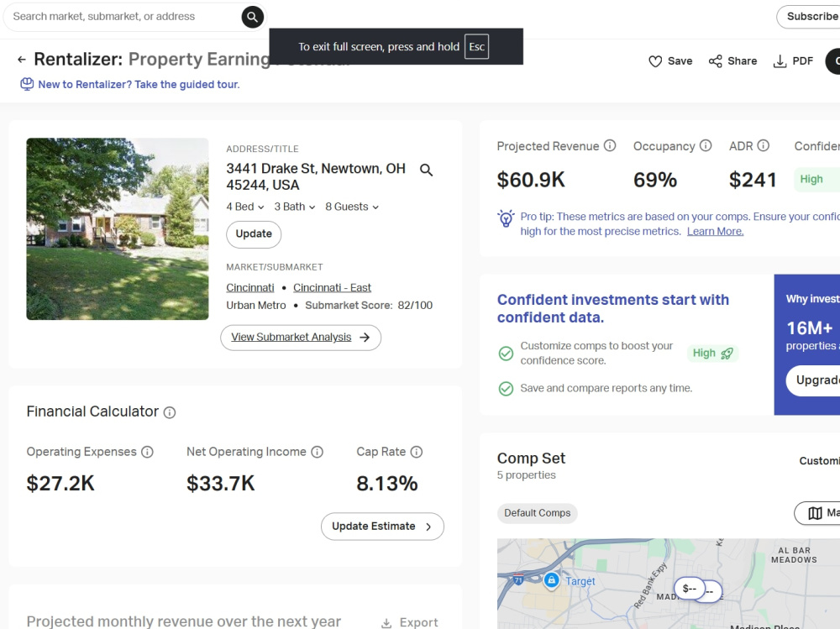Click the Submarket Score 82/100 text
Screen dimensions: 840x629
tap(369, 306)
